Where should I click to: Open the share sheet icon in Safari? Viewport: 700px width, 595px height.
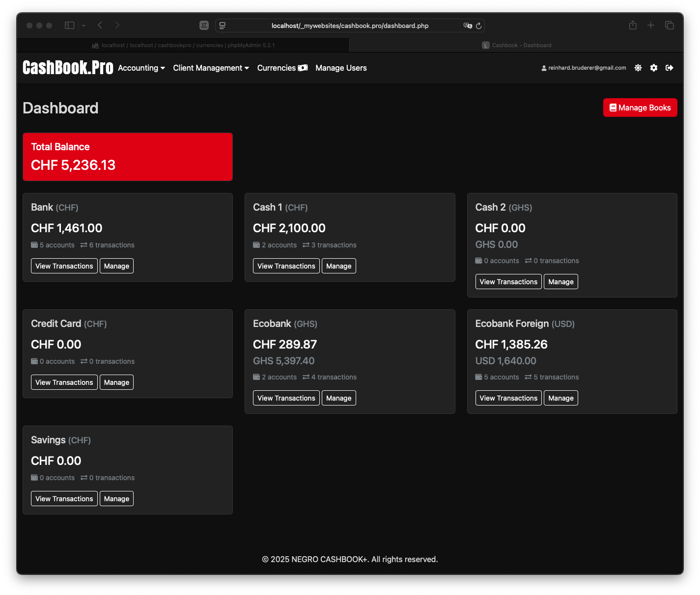(632, 25)
